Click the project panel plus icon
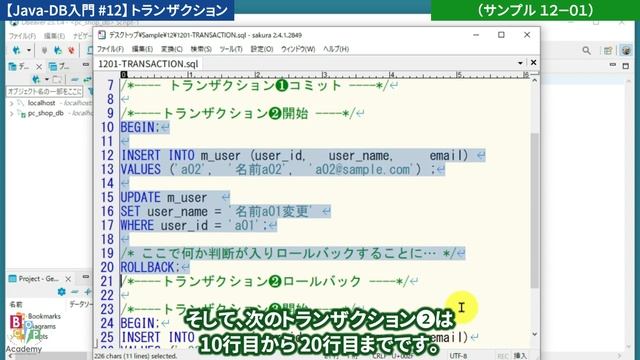Image resolution: width=640 pixels, height=360 pixels. (x=88, y=292)
